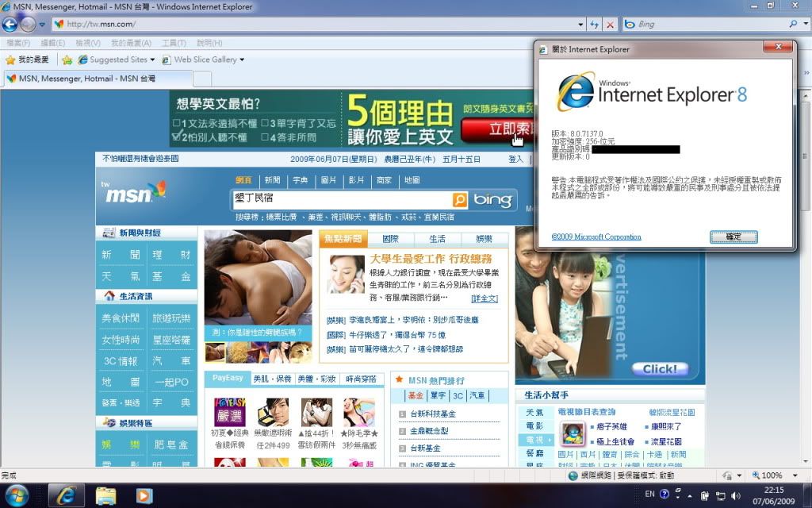
Task: Open headline 大學生最愛工作 行政總務
Action: [431, 259]
